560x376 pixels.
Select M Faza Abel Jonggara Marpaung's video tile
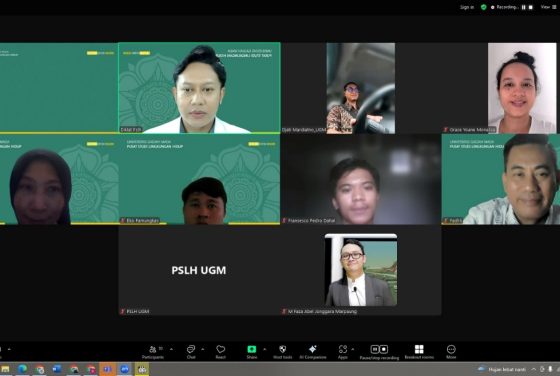(x=361, y=270)
